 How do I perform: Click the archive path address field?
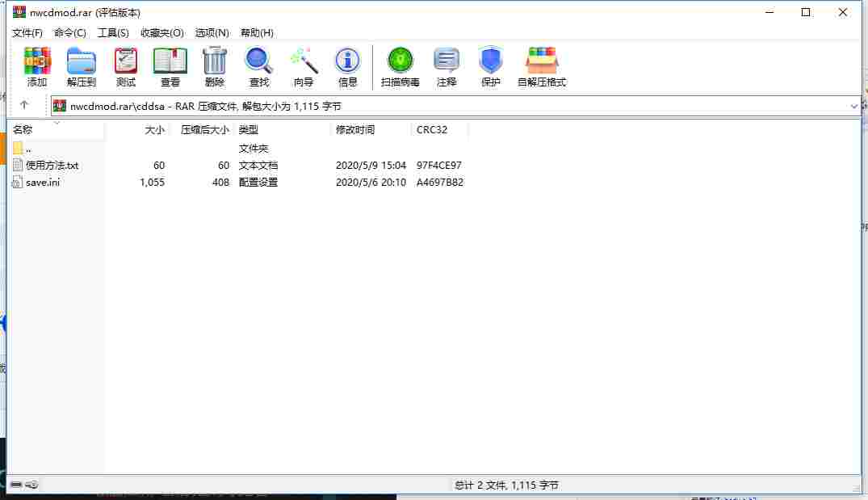pos(454,107)
